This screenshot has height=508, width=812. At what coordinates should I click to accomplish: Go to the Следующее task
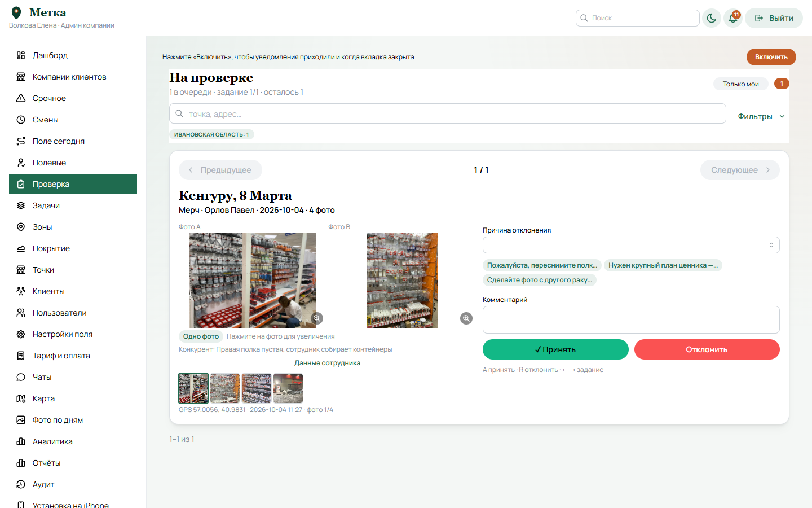click(740, 170)
